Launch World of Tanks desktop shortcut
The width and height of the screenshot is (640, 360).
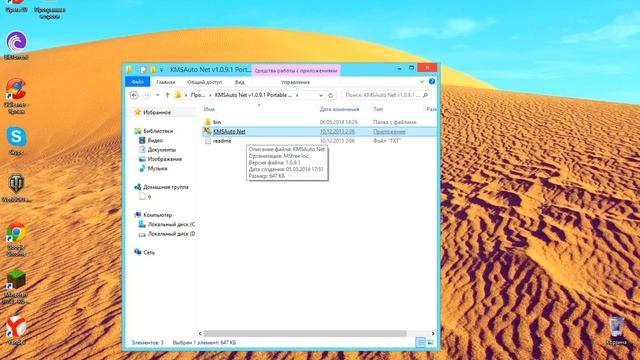pyautogui.click(x=16, y=184)
